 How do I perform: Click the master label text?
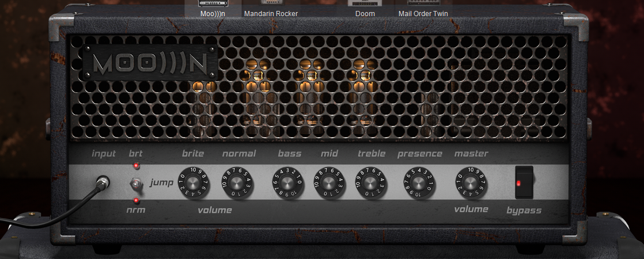coord(471,154)
